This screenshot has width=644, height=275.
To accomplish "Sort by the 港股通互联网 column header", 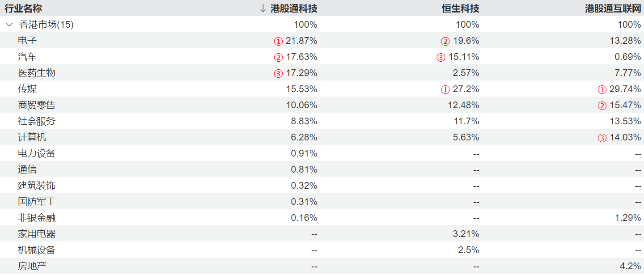I will click(613, 8).
